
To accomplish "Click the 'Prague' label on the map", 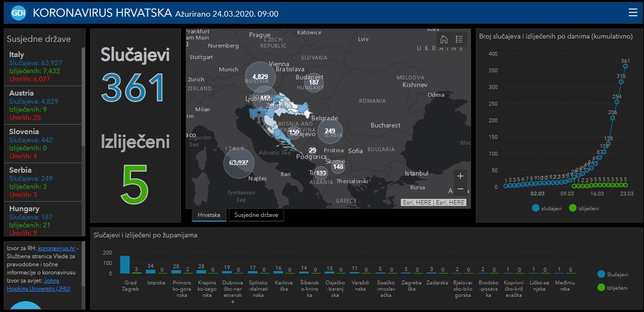I will tap(260, 35).
